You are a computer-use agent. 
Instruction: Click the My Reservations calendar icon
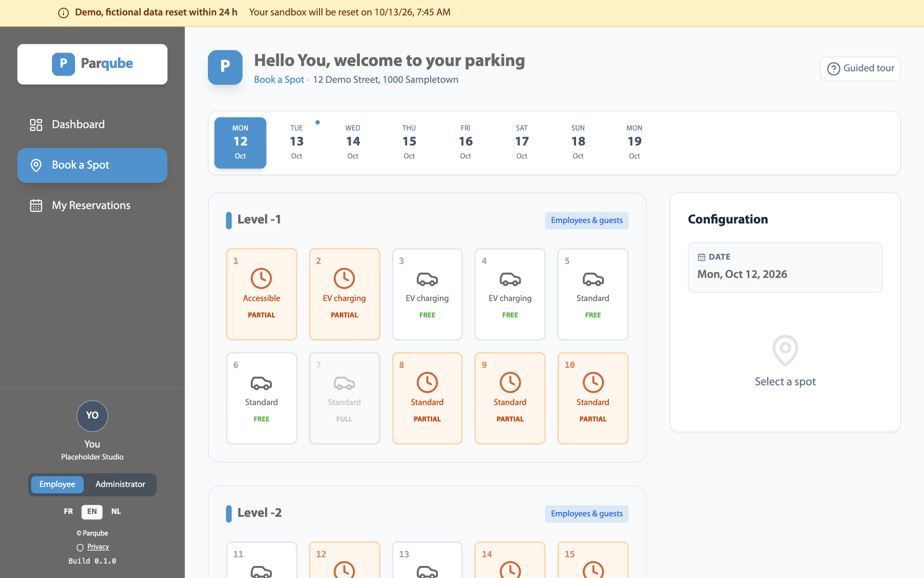click(36, 206)
